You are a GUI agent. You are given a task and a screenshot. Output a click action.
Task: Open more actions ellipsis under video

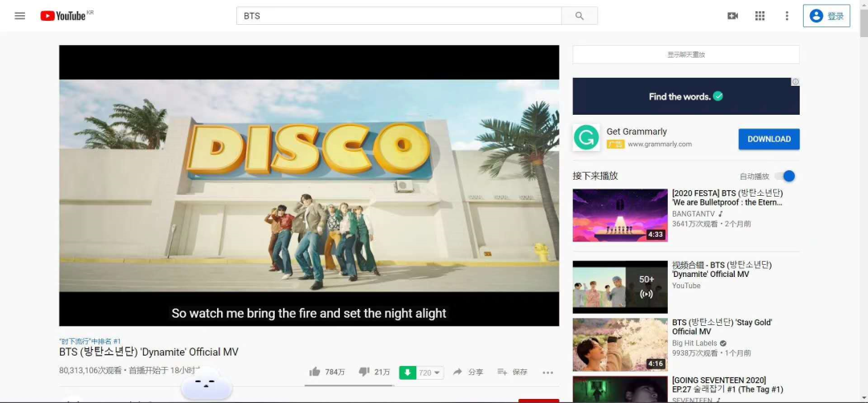coord(547,372)
